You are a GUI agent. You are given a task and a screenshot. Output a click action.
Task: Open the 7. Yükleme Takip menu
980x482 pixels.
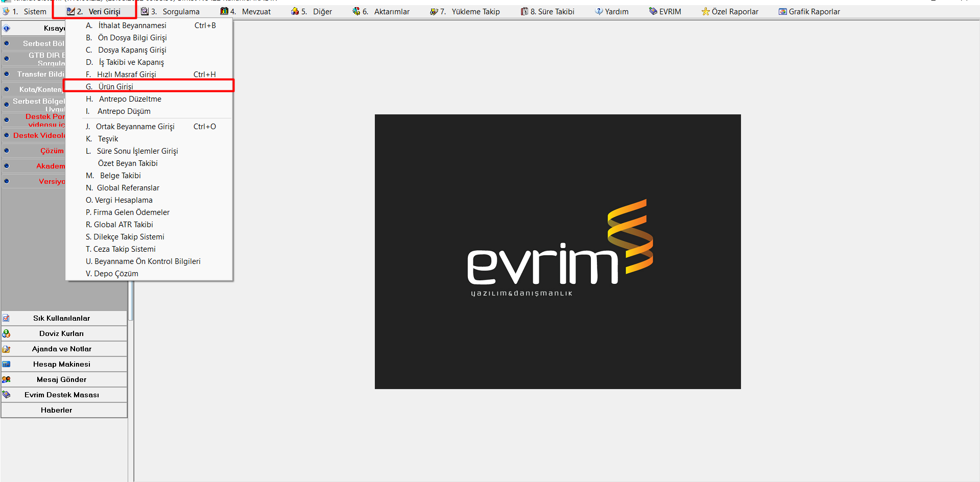[465, 11]
